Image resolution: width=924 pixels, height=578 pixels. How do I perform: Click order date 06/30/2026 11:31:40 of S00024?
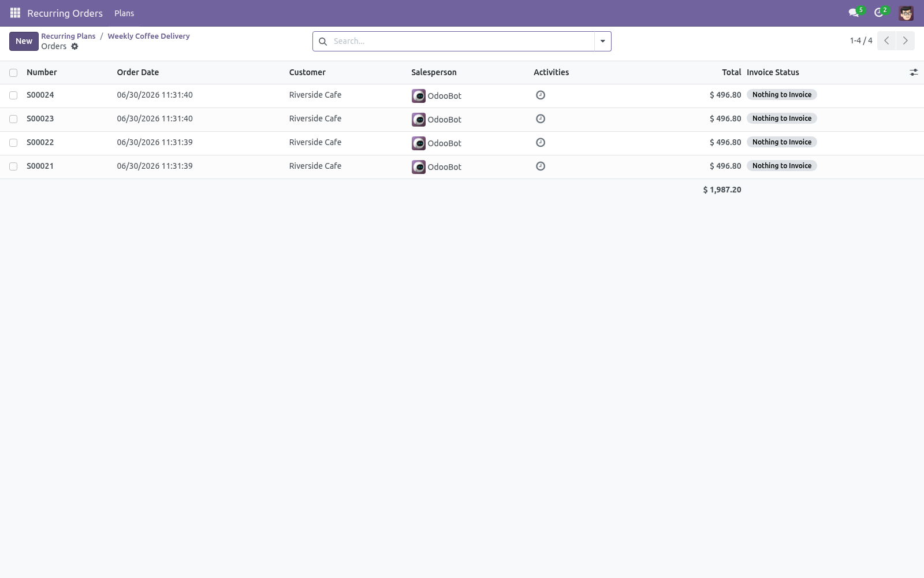pos(155,95)
